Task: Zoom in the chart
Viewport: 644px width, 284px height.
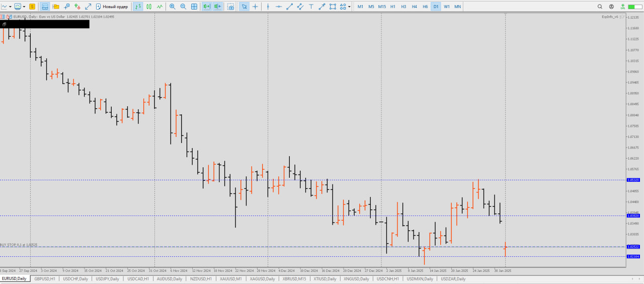Action: (x=173, y=7)
